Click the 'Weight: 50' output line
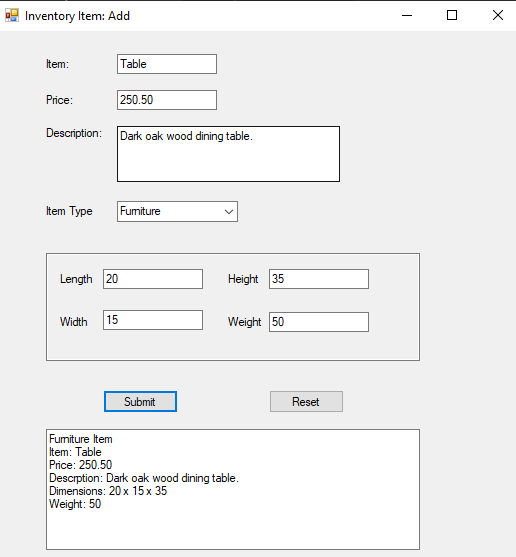 pyautogui.click(x=75, y=504)
